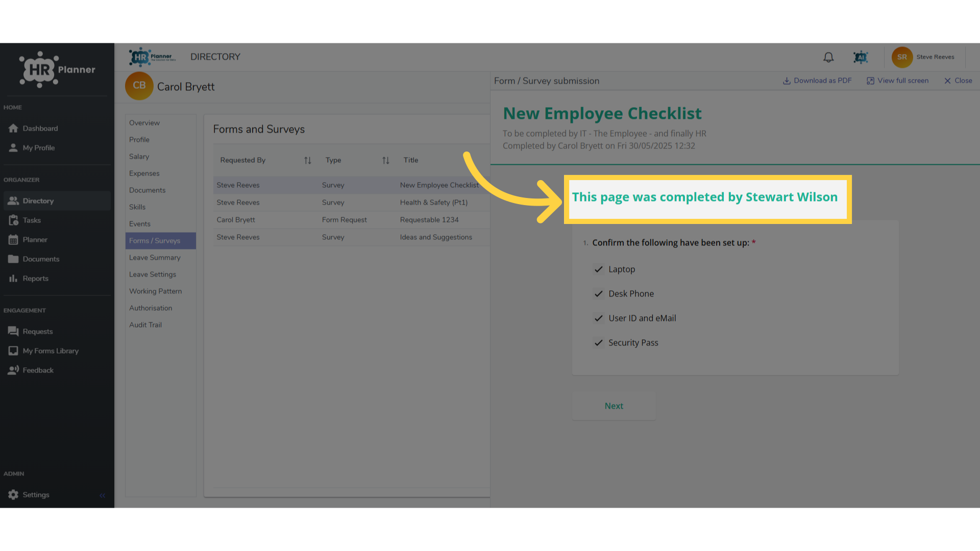
Task: Select the New Employee Checklist row
Action: (x=351, y=185)
